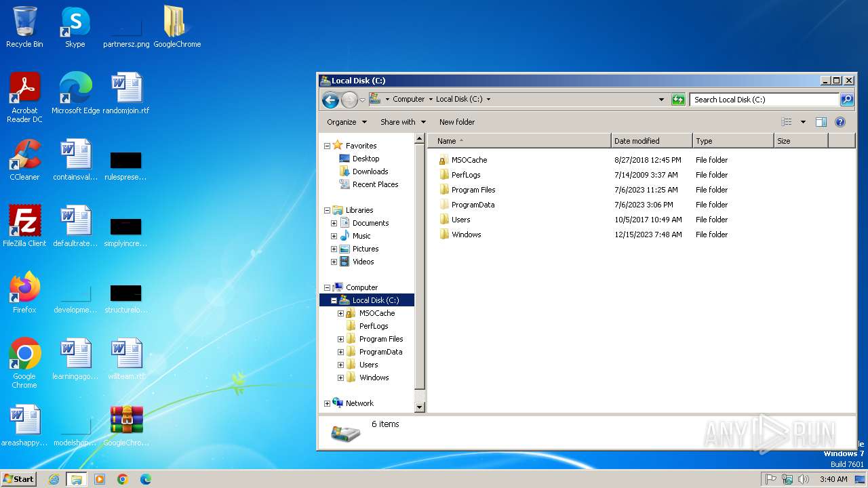Screen dimensions: 868x488
Task: Collapse the Favorites tree section
Action: coord(327,146)
